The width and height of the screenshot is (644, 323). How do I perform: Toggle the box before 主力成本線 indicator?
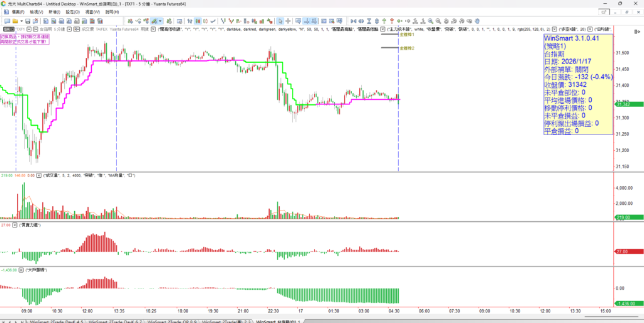383,29
